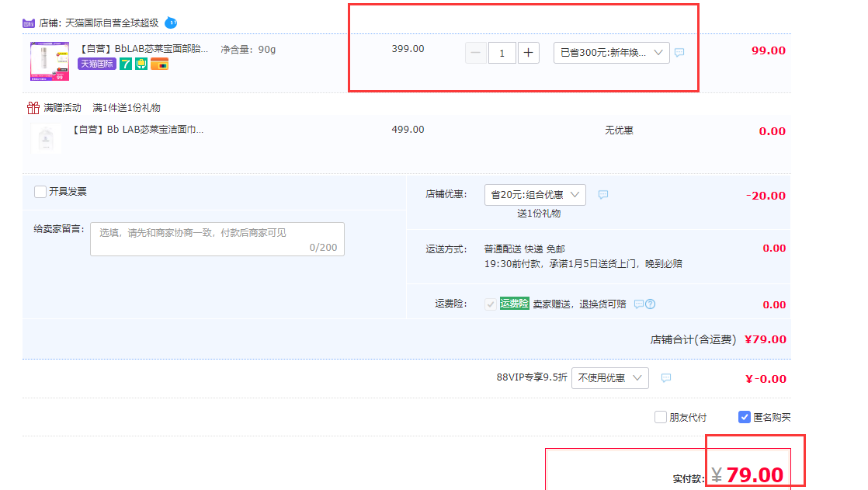
Task: Click the 给卖家留言 message input field
Action: point(217,239)
